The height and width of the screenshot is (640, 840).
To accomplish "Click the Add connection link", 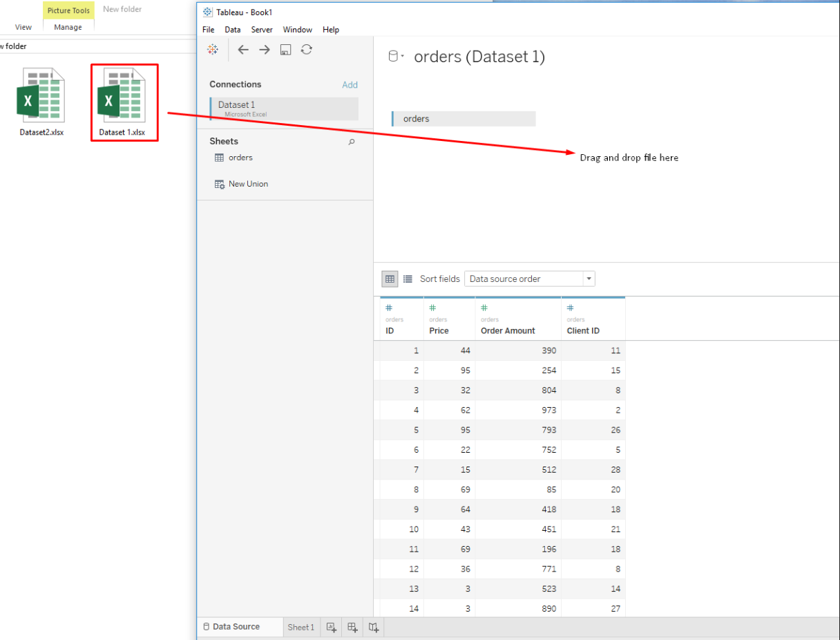I will click(350, 84).
